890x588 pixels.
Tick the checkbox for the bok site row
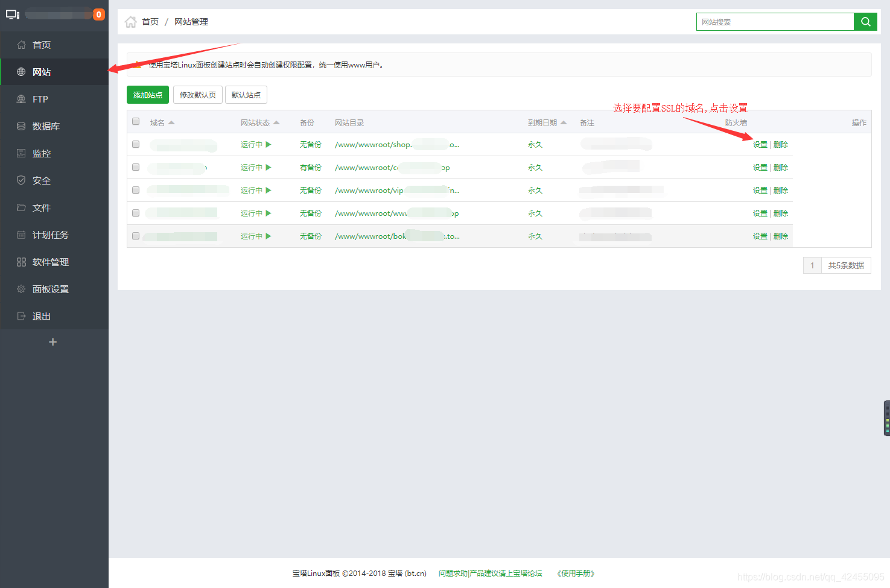tap(136, 236)
